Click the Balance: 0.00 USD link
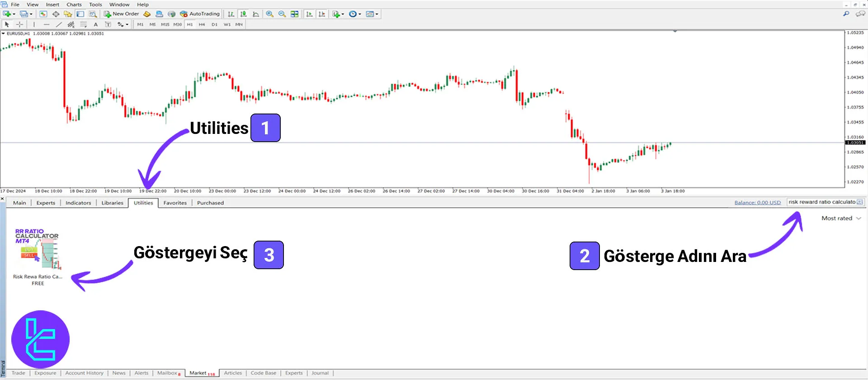This screenshot has width=868, height=380. [757, 203]
